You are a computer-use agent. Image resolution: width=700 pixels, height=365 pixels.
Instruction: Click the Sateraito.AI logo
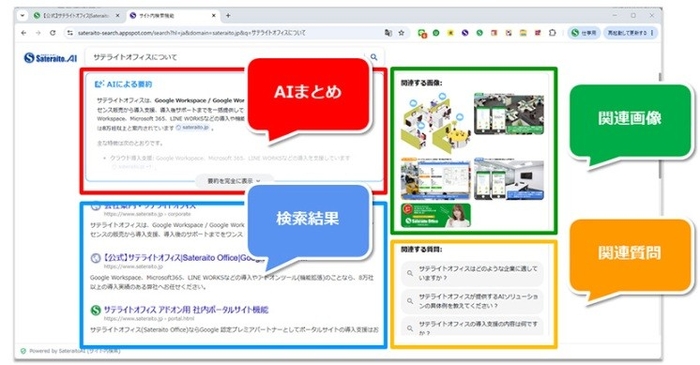[50, 58]
